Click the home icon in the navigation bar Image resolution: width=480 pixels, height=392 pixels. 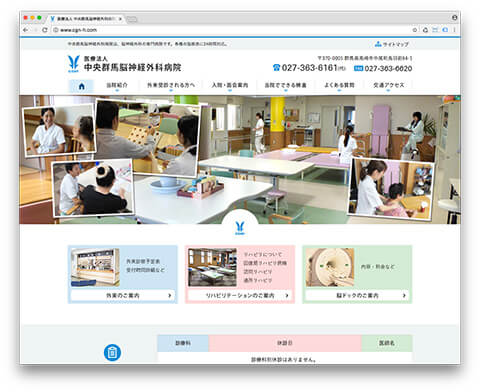pos(81,86)
